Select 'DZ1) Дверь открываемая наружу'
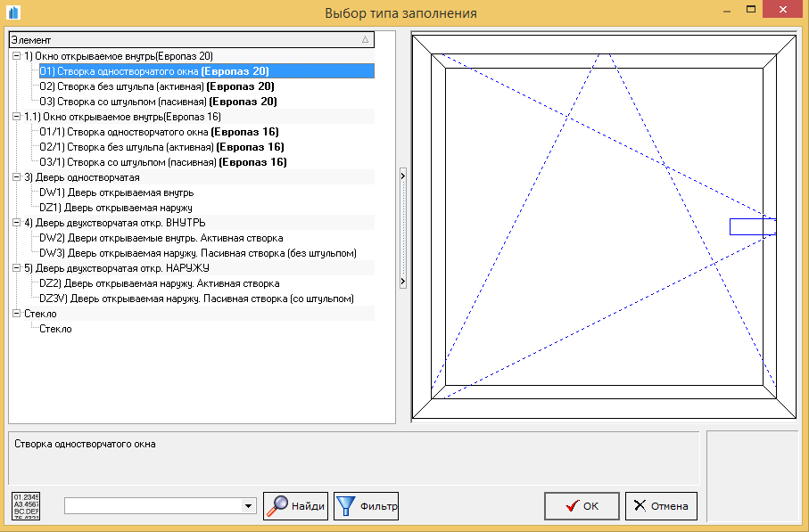The width and height of the screenshot is (809, 532). [x=116, y=208]
